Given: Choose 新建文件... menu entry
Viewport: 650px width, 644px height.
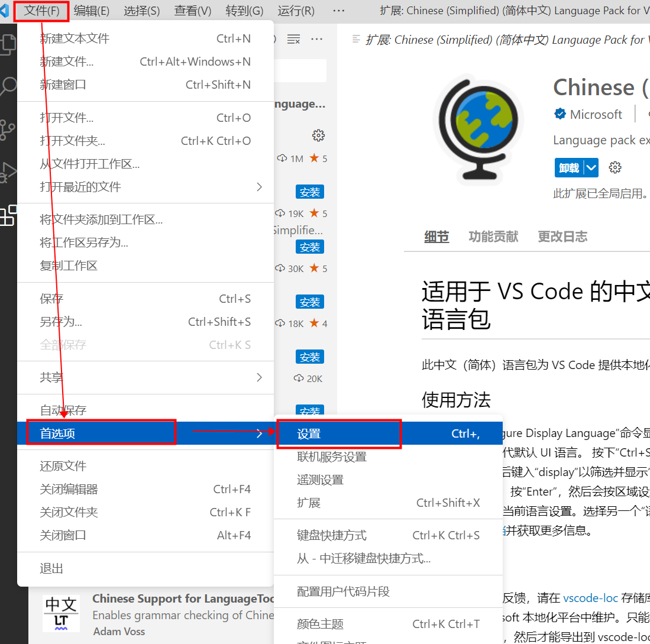Looking at the screenshot, I should 145,62.
